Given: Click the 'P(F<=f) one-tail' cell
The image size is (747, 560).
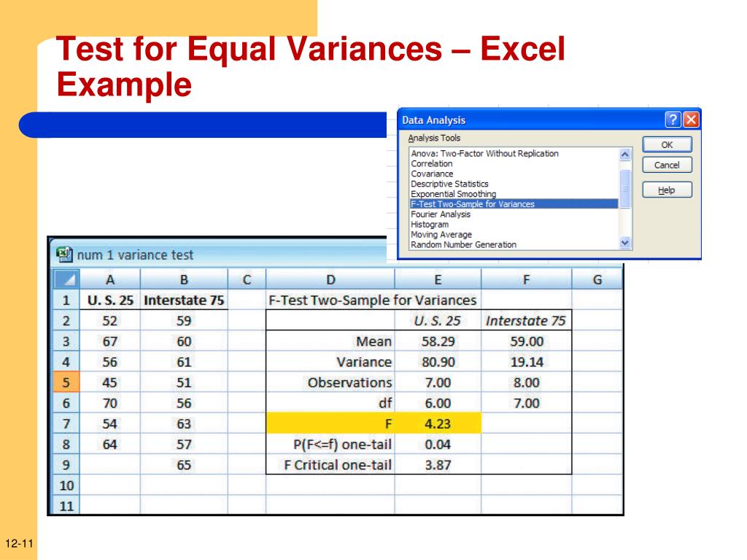Looking at the screenshot, I should click(330, 444).
